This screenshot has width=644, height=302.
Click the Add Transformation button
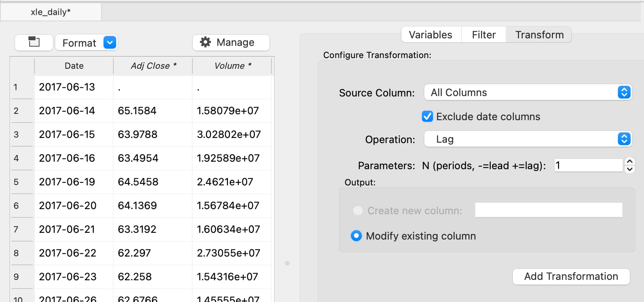571,276
